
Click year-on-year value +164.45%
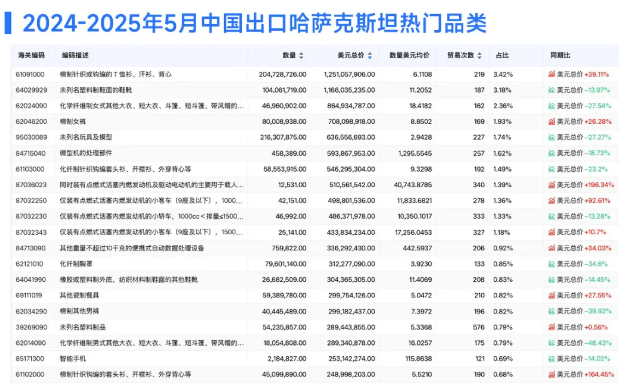(x=599, y=374)
